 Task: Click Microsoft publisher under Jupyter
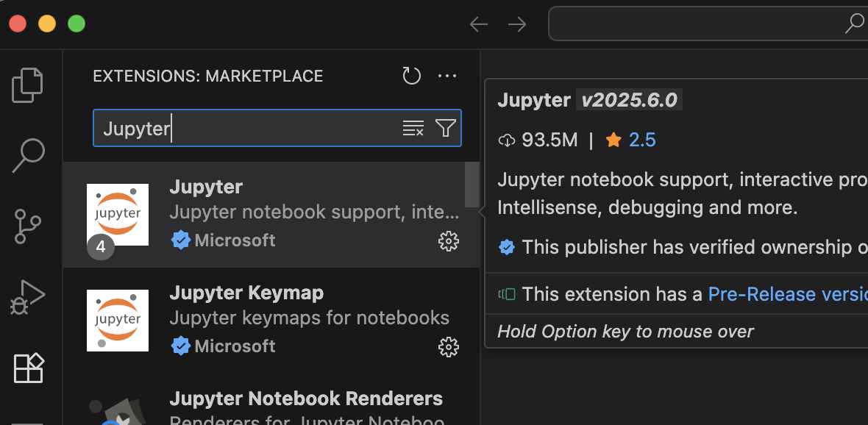click(x=235, y=240)
